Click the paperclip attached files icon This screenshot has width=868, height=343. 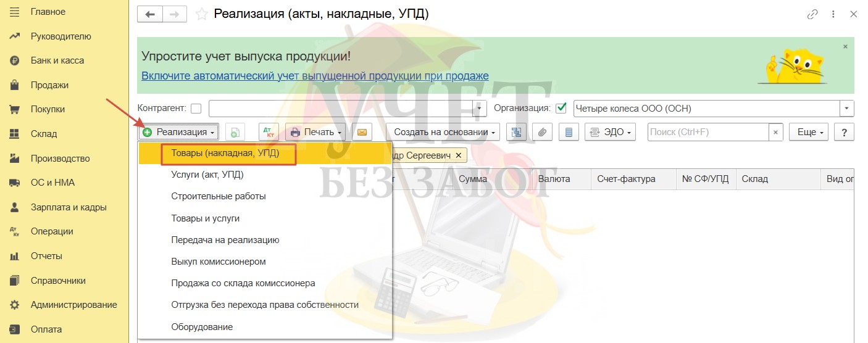point(543,132)
